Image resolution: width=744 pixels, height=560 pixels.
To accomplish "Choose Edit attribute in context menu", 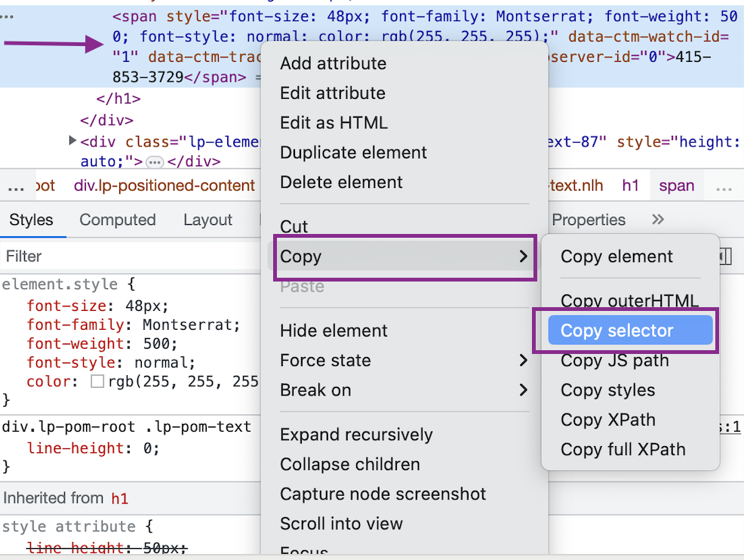I will [x=333, y=93].
